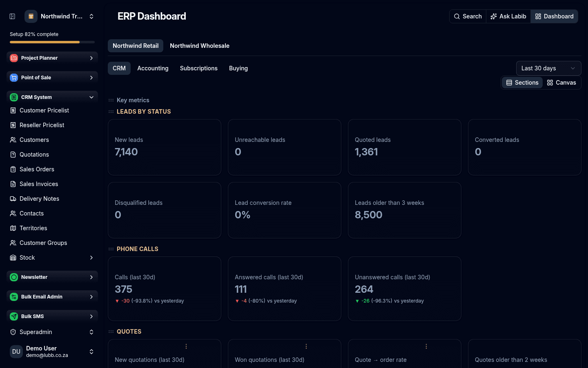Viewport: 588px width, 368px height.
Task: Switch to the Buying tab
Action: pyautogui.click(x=238, y=68)
